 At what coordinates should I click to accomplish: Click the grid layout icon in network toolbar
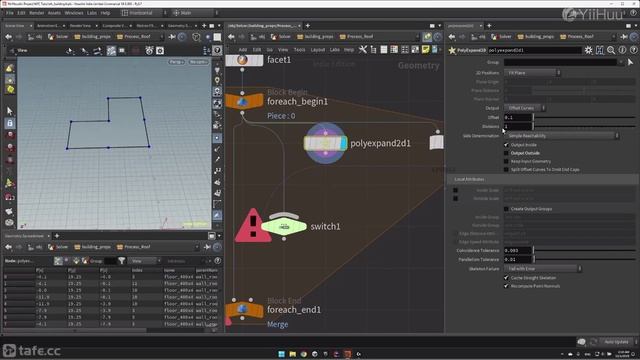(x=404, y=50)
